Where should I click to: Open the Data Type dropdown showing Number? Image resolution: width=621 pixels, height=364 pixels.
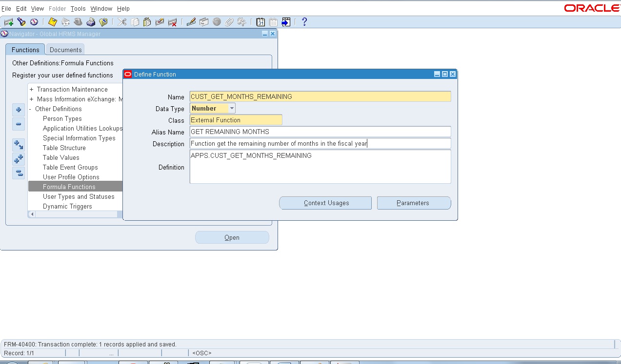pyautogui.click(x=232, y=108)
